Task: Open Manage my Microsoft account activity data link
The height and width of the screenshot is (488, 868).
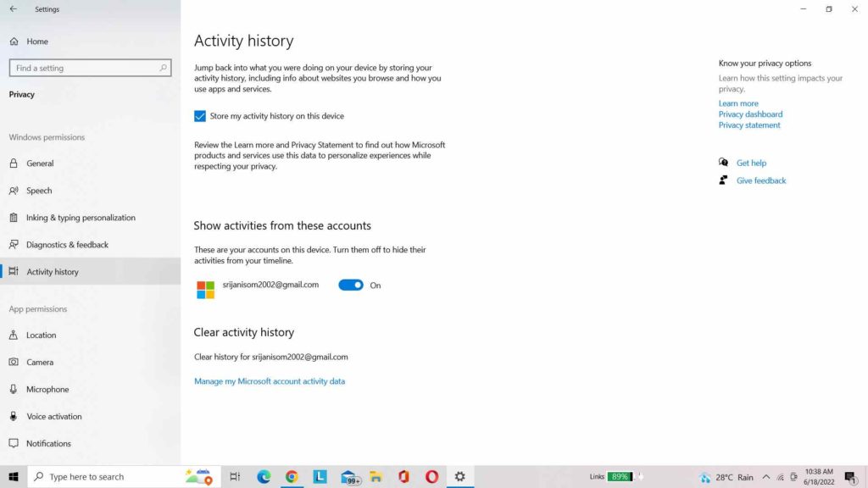Action: 270,381
